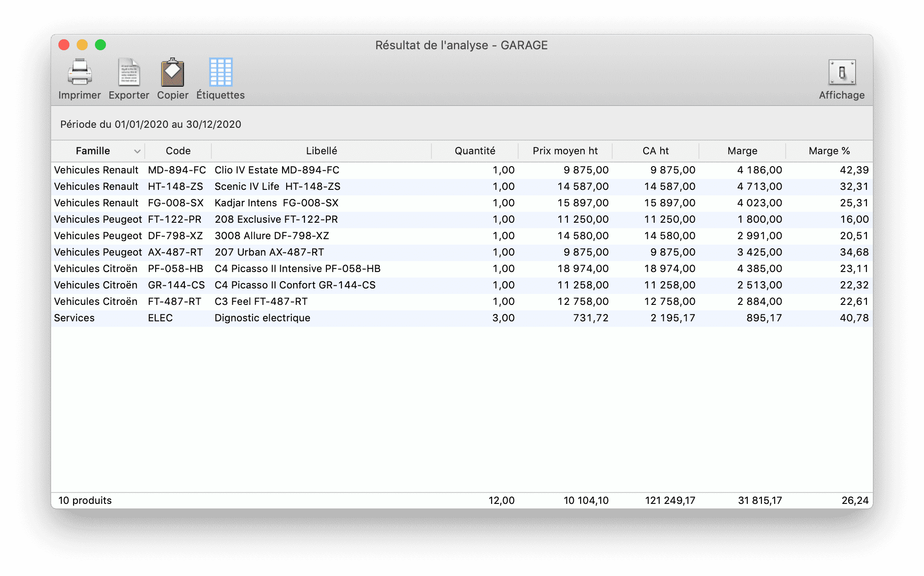Image resolution: width=924 pixels, height=576 pixels.
Task: Select the C4 Picasso II Confort row
Action: tap(462, 285)
